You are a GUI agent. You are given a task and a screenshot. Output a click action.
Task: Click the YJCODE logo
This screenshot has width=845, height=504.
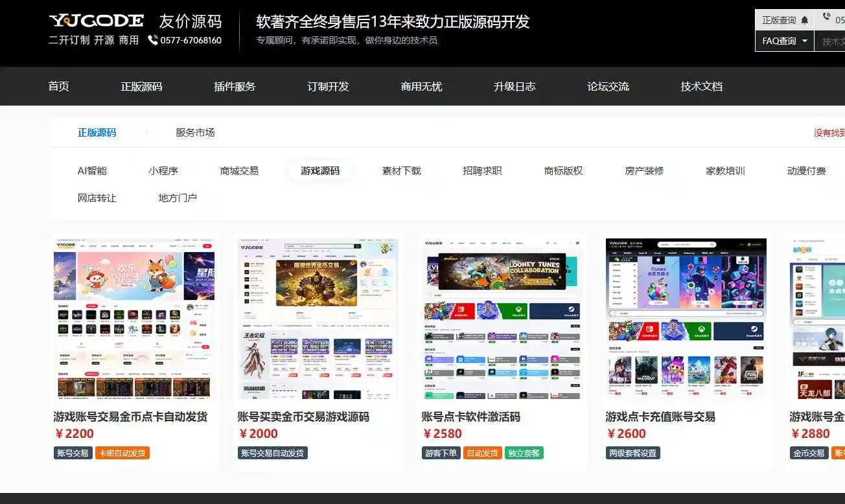96,21
